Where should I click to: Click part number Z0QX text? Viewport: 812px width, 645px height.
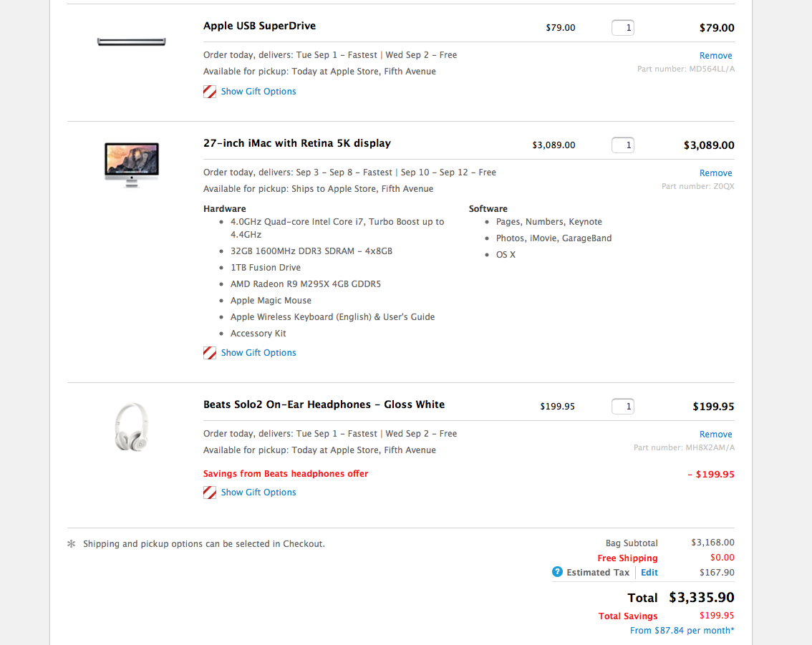(697, 186)
